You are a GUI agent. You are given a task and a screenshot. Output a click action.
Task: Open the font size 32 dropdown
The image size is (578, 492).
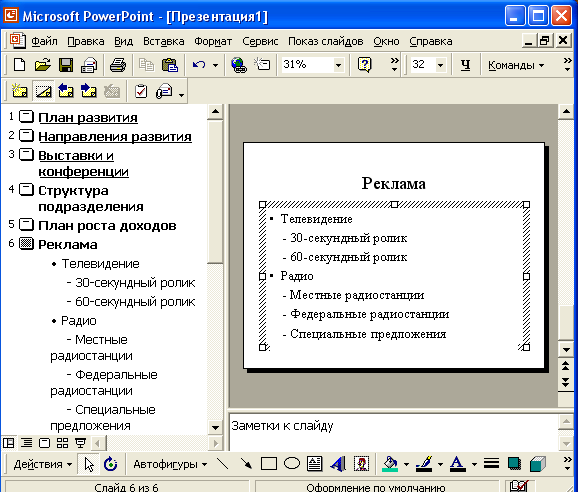[x=440, y=65]
